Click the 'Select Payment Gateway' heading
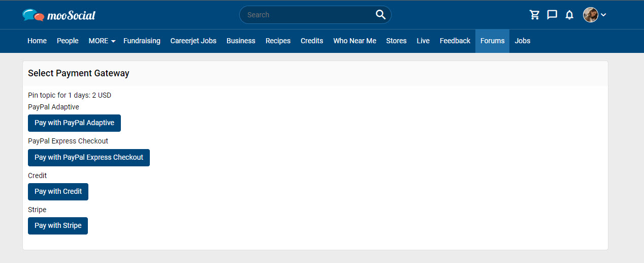The height and width of the screenshot is (263, 644). pyautogui.click(x=79, y=73)
